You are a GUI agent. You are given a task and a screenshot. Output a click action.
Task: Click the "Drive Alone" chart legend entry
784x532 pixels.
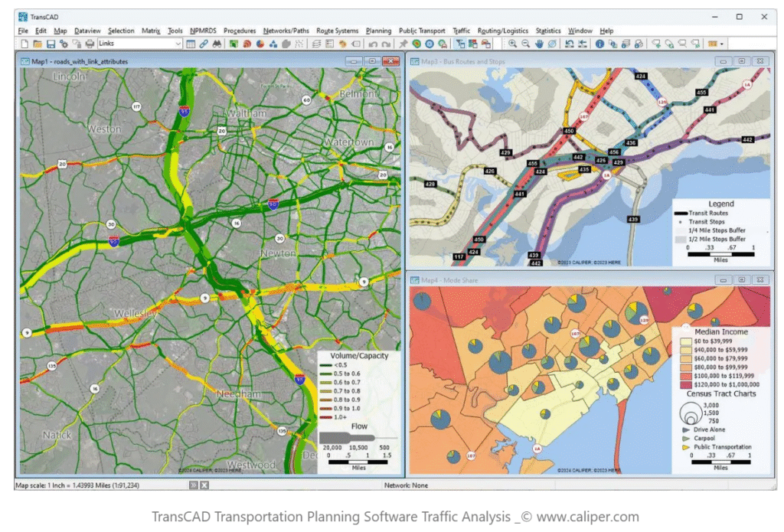709,429
